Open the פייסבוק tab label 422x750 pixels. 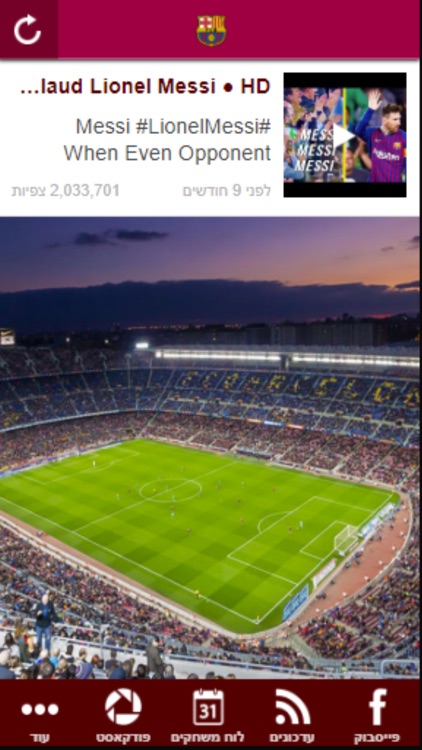pyautogui.click(x=378, y=737)
